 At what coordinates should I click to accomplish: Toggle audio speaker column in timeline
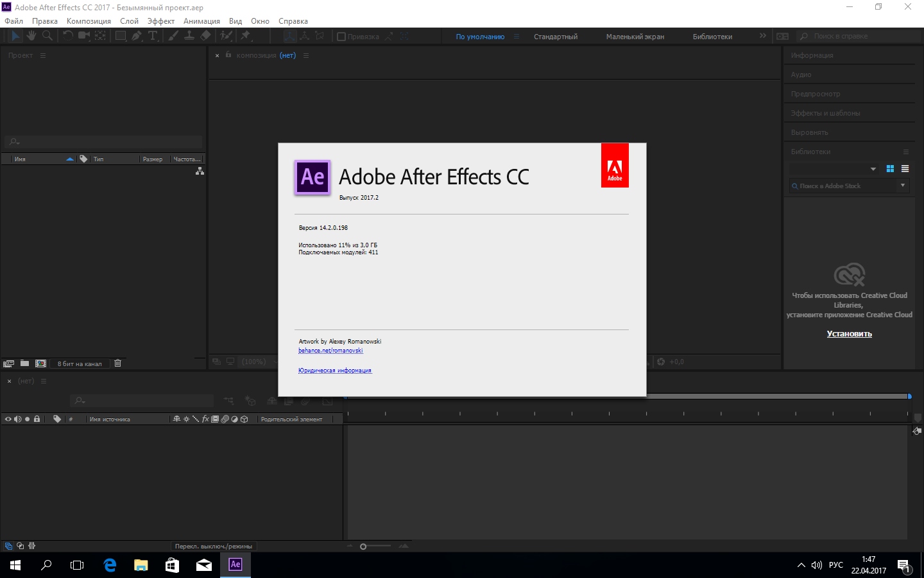(x=17, y=419)
